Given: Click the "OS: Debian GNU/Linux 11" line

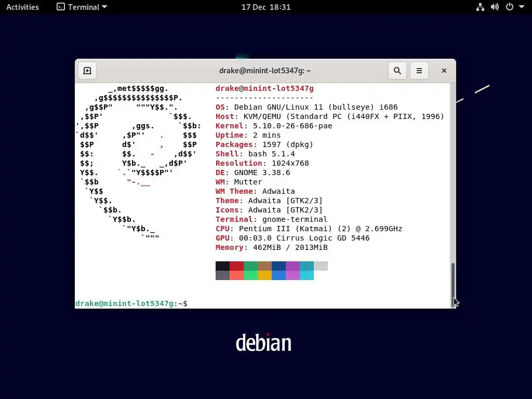Looking at the screenshot, I should [307, 107].
